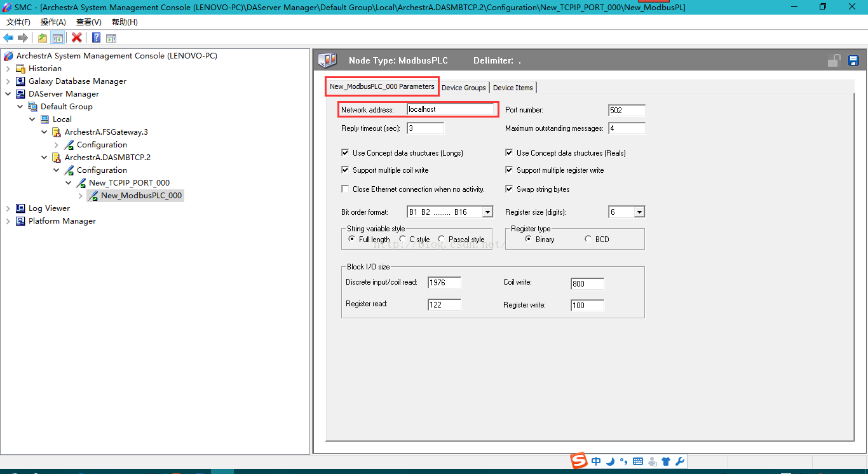The image size is (868, 474).
Task: Enable Close Ethernet connection when no activity
Action: point(345,189)
